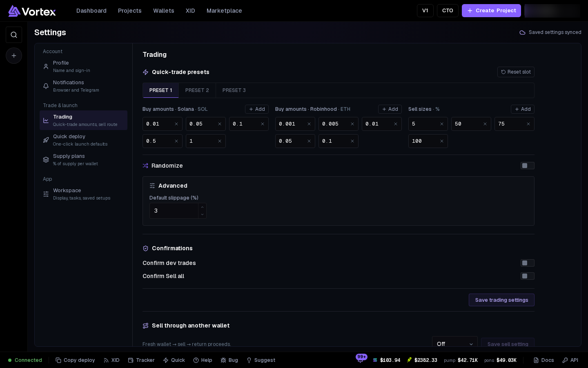Image resolution: width=588 pixels, height=368 pixels.
Task: Remove the 0.05 Solana buy amount
Action: [220, 124]
